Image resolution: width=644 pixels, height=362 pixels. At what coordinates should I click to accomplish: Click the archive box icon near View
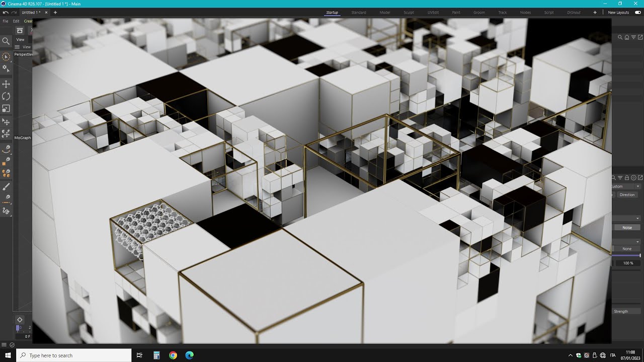(x=20, y=31)
